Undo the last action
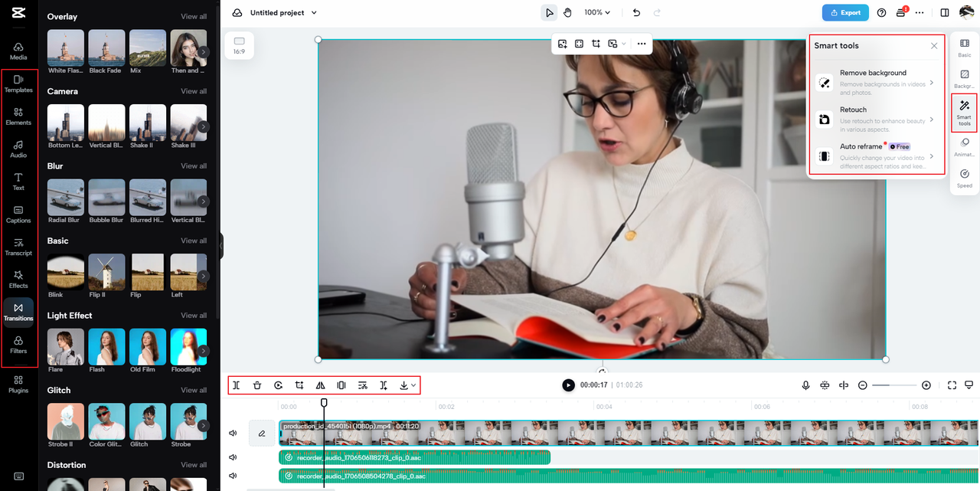 pos(636,12)
